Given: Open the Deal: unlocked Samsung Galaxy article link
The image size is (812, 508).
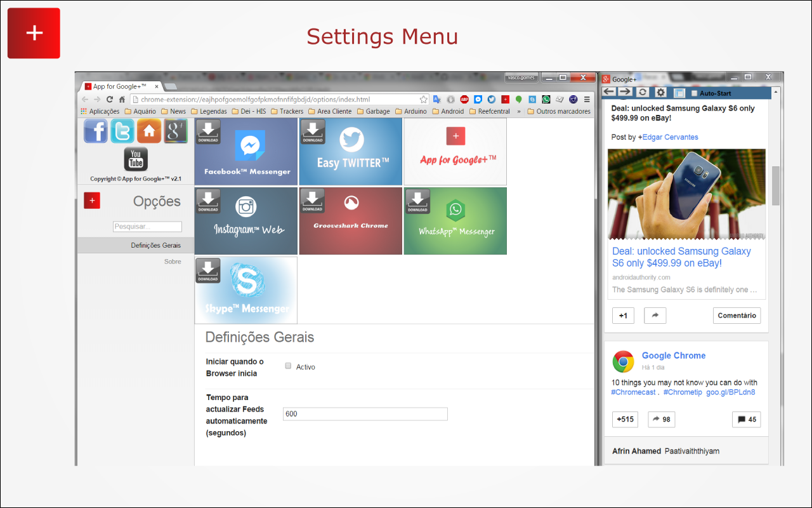Looking at the screenshot, I should (x=681, y=257).
